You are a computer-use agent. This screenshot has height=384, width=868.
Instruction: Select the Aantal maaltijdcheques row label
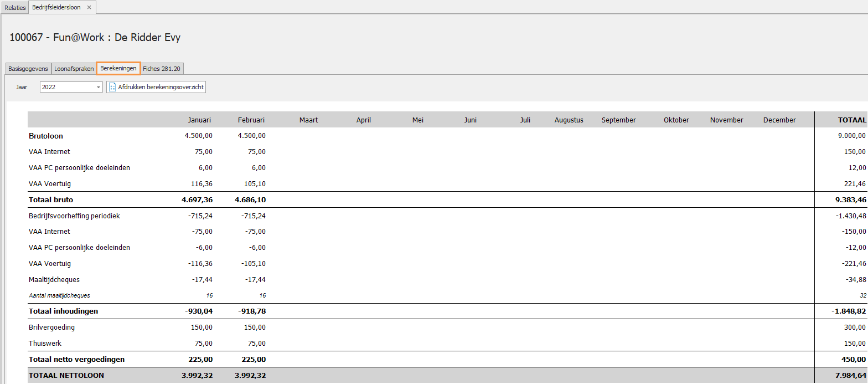coord(59,295)
